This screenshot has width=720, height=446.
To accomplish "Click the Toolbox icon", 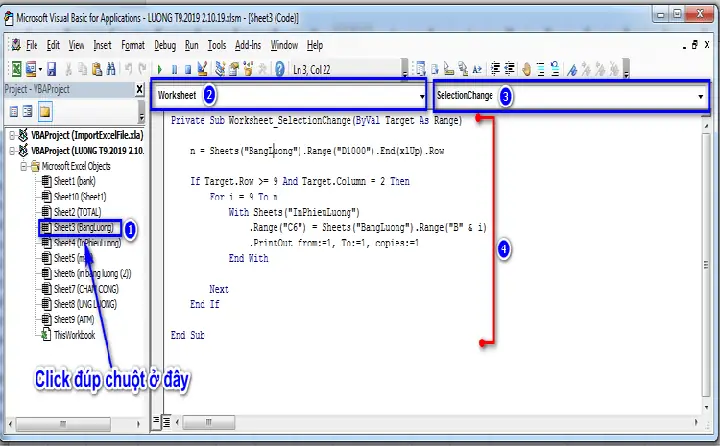I will click(262, 69).
